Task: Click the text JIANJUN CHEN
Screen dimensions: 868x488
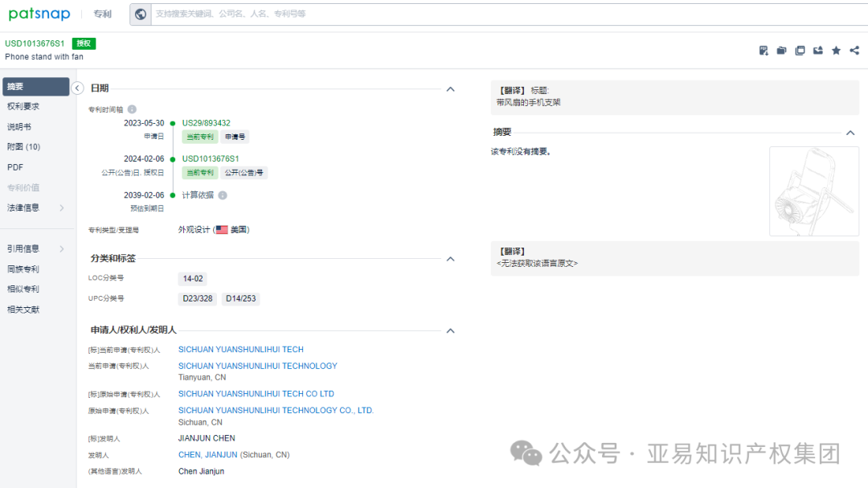Action: pyautogui.click(x=207, y=438)
